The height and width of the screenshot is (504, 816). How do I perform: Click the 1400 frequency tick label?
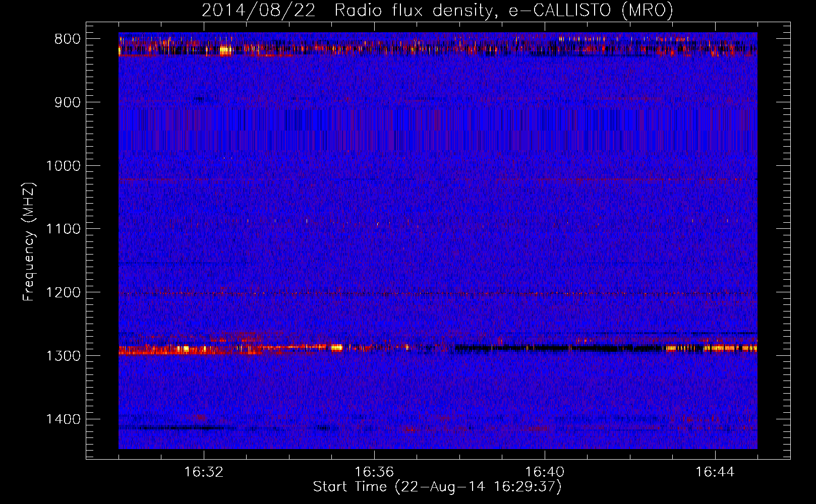(63, 419)
